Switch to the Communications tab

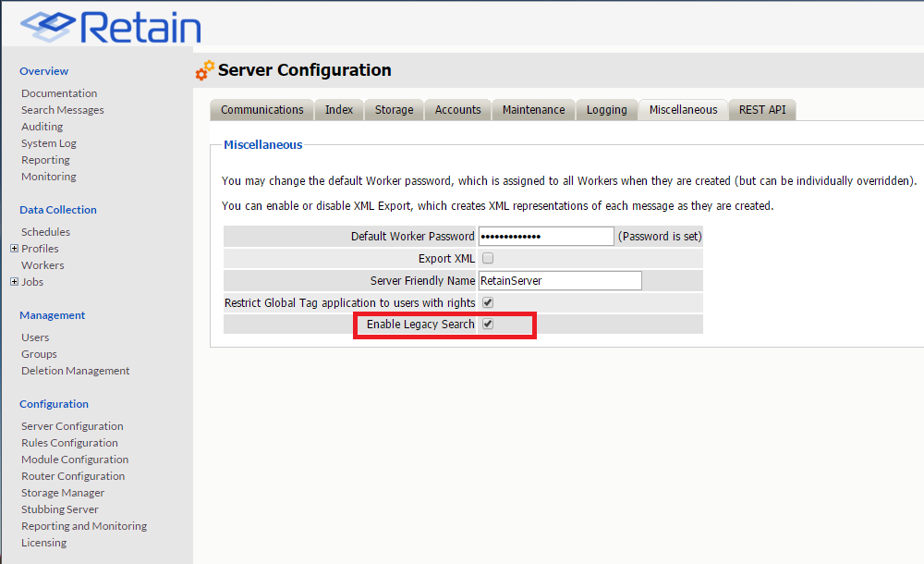(x=261, y=110)
